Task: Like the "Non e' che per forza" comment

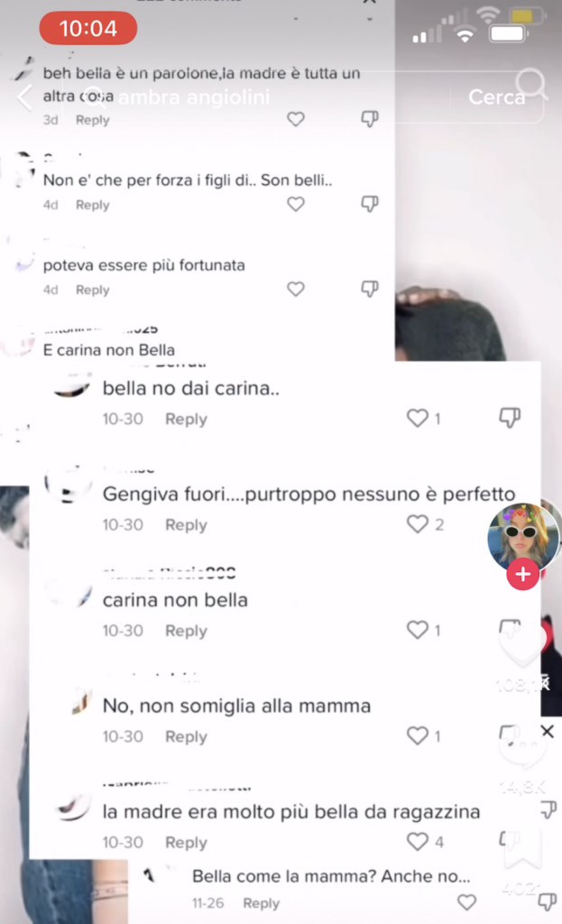Action: pyautogui.click(x=296, y=205)
